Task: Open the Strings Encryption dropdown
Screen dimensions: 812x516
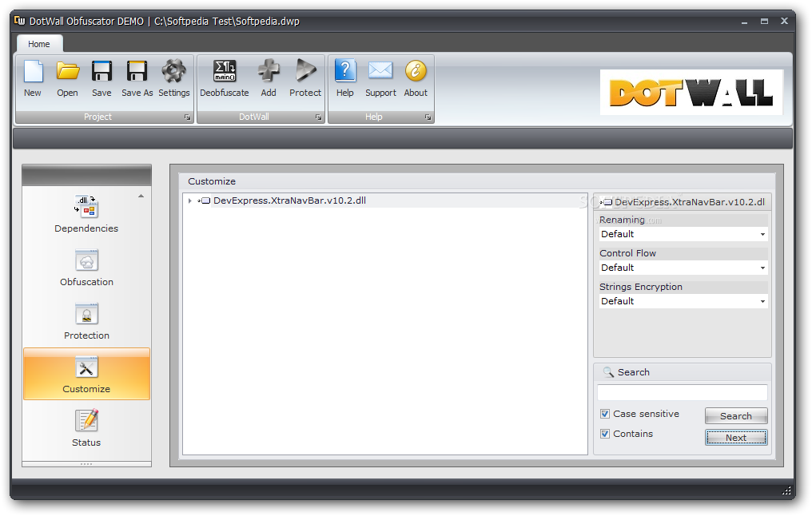Action: coord(683,301)
